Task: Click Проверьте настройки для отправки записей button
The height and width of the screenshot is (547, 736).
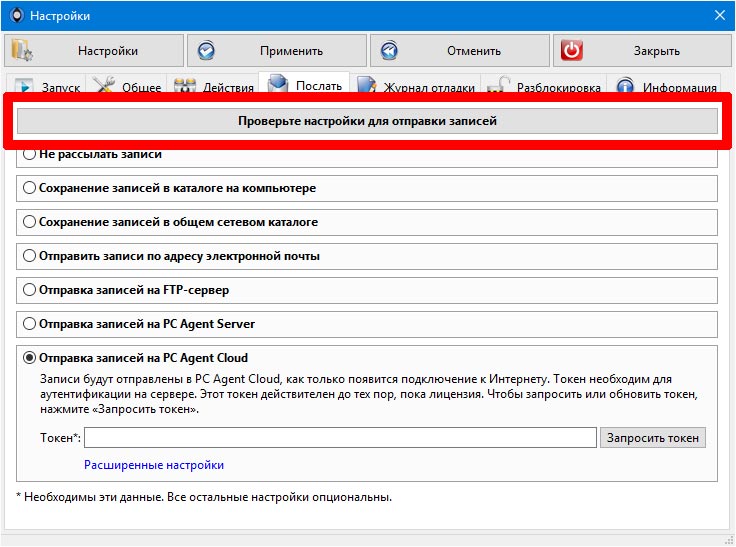Action: tap(367, 121)
